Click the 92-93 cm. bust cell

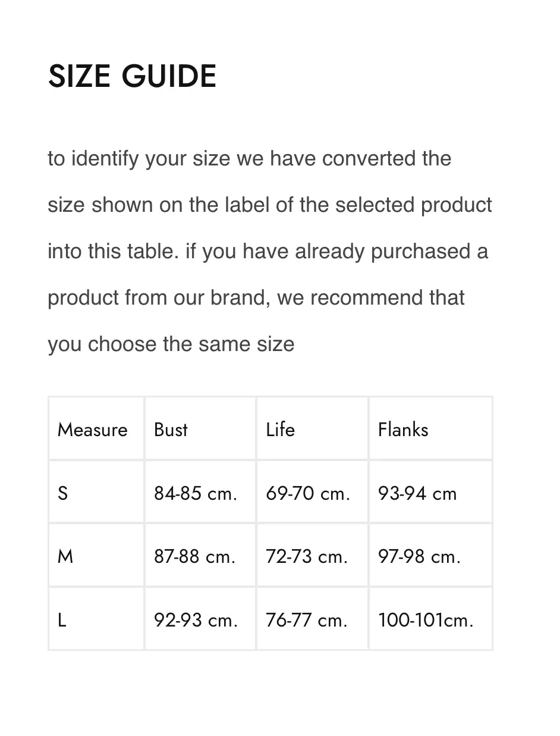200,619
